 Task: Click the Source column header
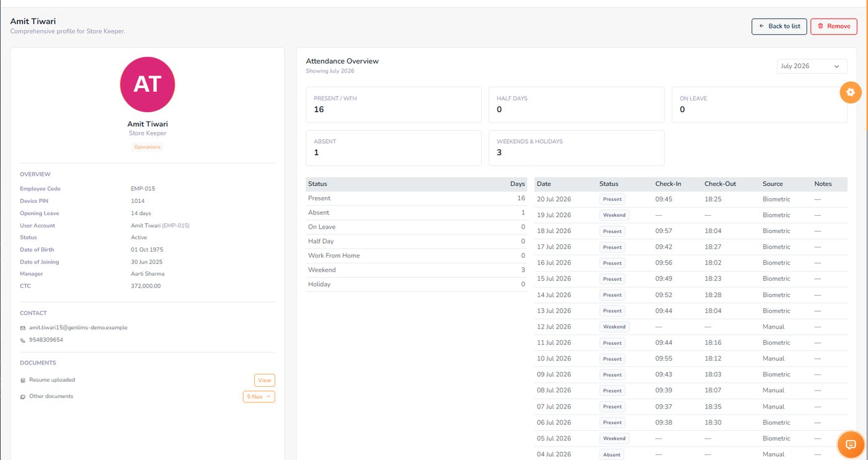[773, 184]
